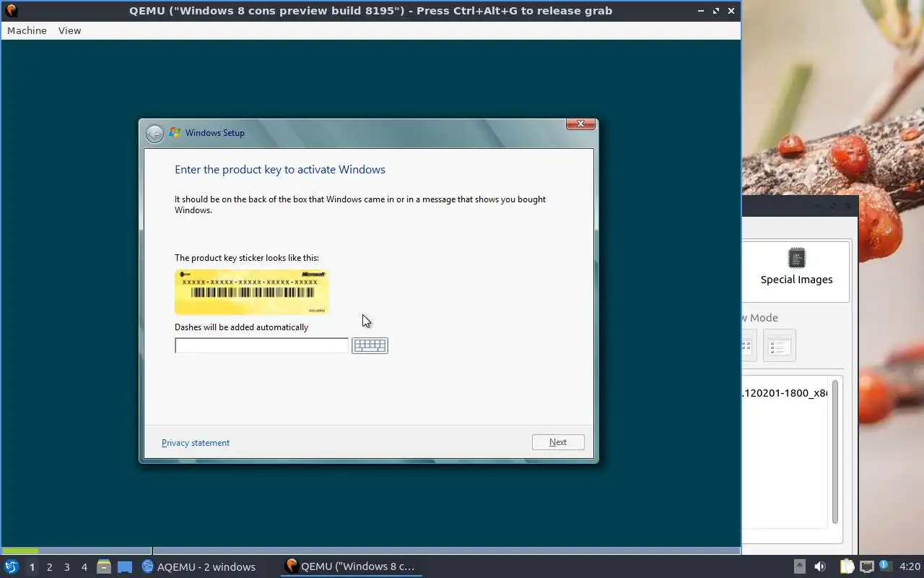The height and width of the screenshot is (578, 924).
Task: Switch AQEMU to the icon grid view mode
Action: 748,345
